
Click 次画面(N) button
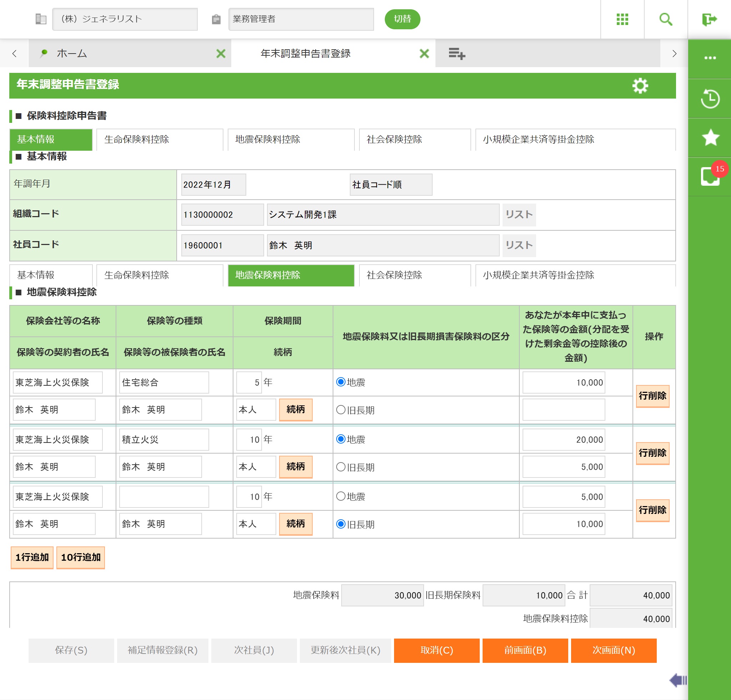pyautogui.click(x=613, y=650)
